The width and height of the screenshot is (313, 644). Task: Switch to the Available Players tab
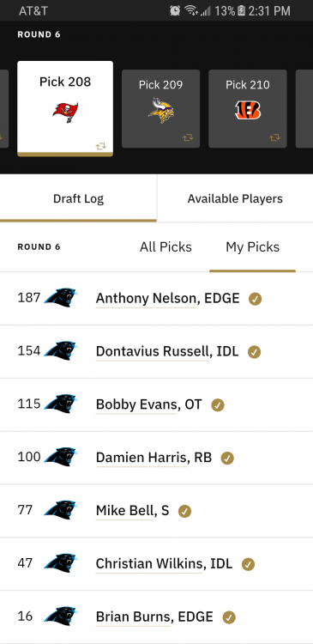[235, 199]
